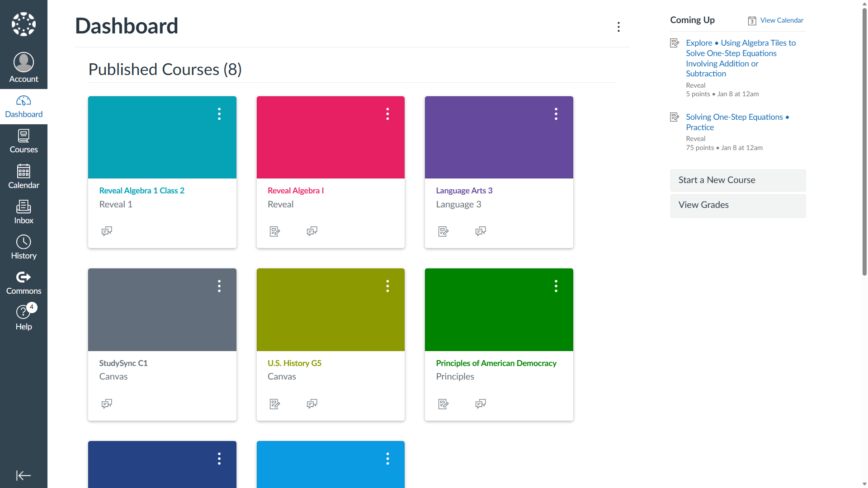Open options menu on Principles of American Democracy card

[x=556, y=286]
